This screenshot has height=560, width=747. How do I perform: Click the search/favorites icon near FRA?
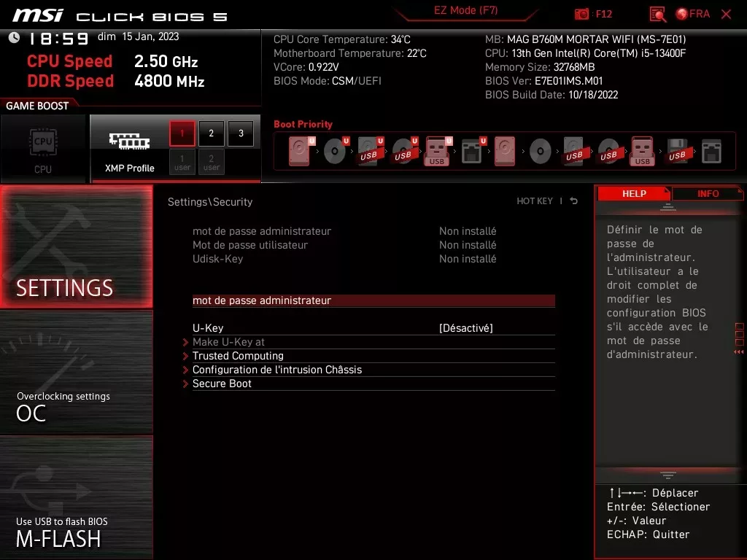point(656,13)
